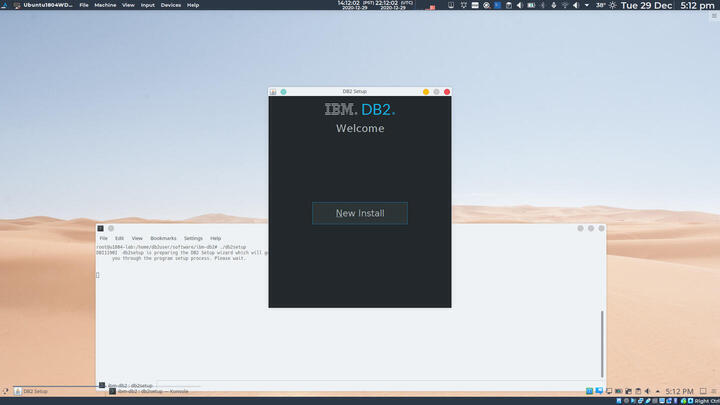Click the VirtualBox Right Ctrl host key indicator
The height and width of the screenshot is (405, 720).
point(707,401)
